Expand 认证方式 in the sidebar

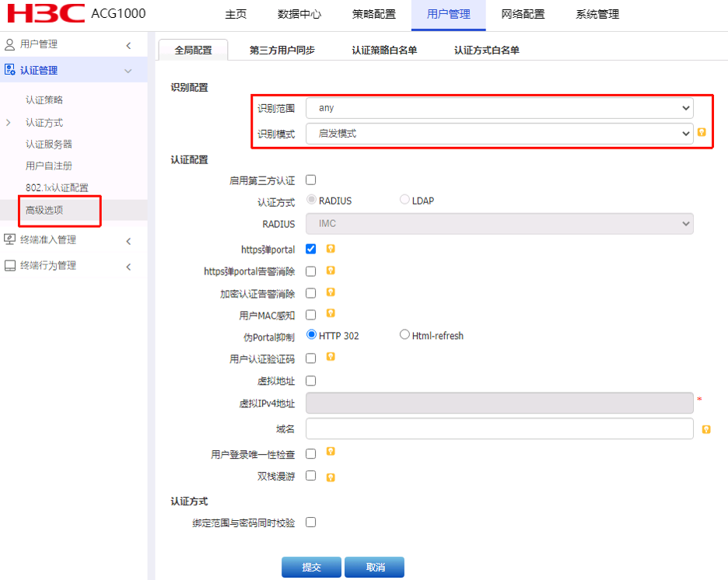point(44,123)
